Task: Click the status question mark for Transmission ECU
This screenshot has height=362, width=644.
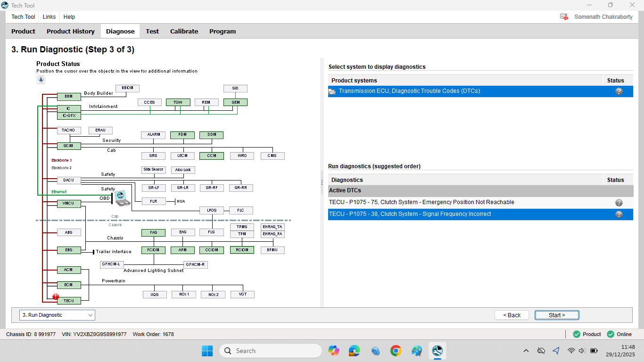Action: (x=619, y=91)
